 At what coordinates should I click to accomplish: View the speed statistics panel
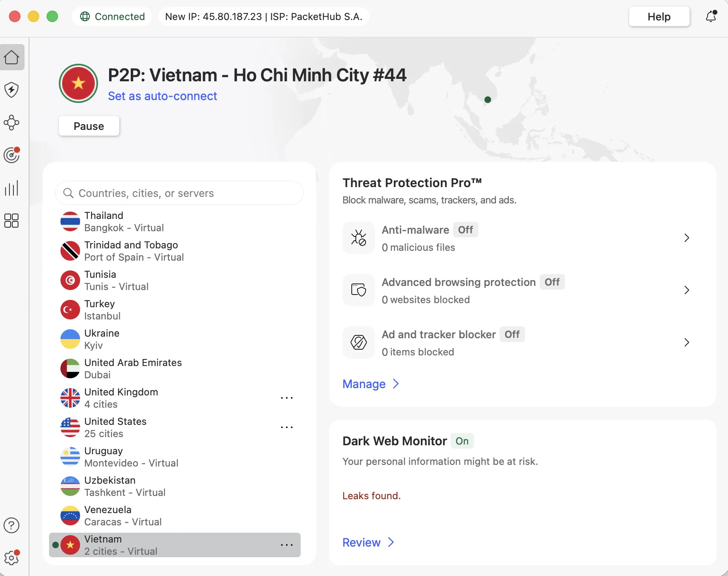tap(12, 188)
